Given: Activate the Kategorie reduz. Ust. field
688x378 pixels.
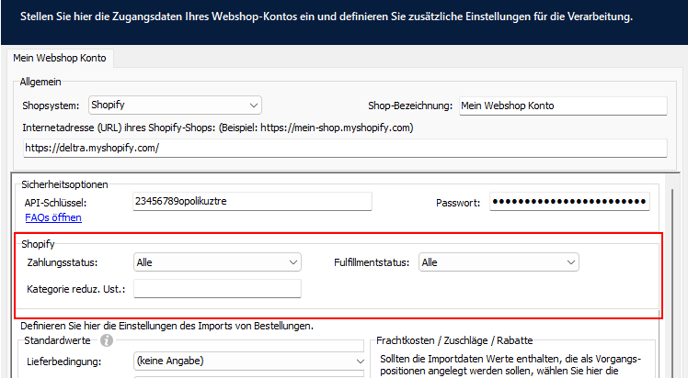Looking at the screenshot, I should [217, 289].
